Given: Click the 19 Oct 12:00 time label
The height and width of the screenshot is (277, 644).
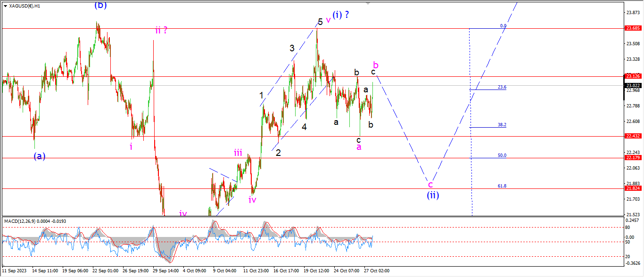Looking at the screenshot, I should click(316, 271).
